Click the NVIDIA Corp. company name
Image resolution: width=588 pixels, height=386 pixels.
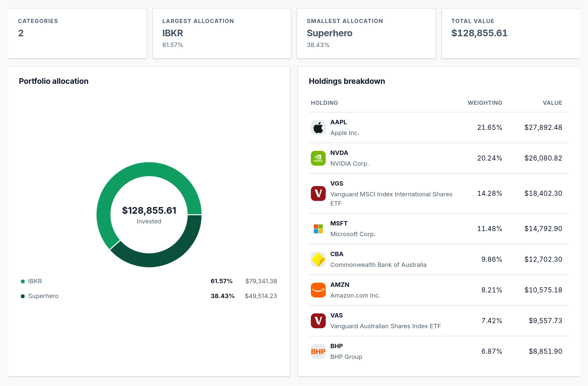[x=349, y=164]
